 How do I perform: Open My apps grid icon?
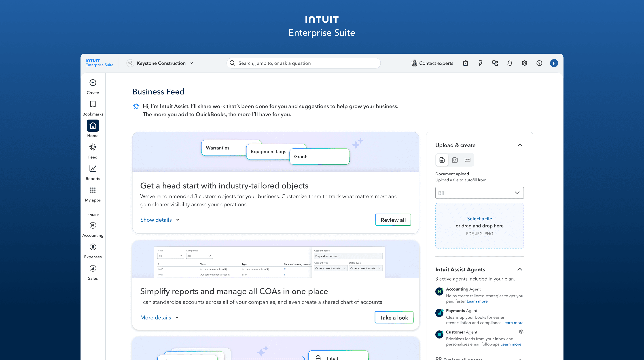pyautogui.click(x=93, y=191)
